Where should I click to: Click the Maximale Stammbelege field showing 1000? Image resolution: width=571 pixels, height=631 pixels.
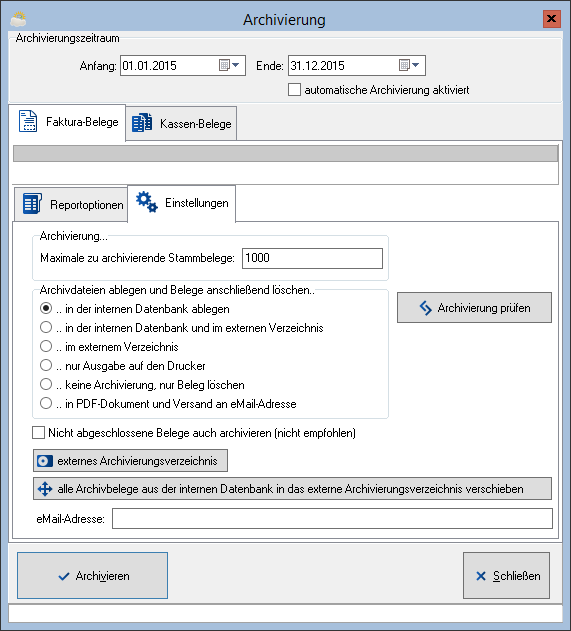(312, 258)
